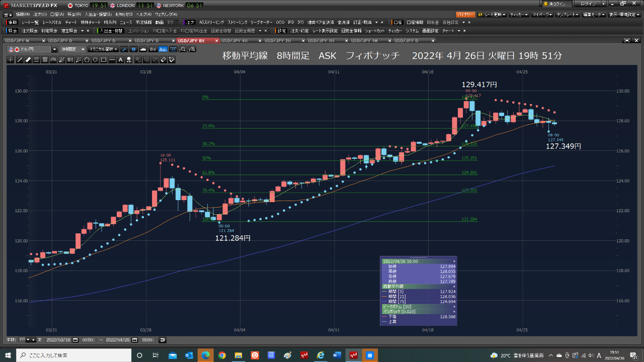
Task: Select the crosshair cursor drawing tool
Action: (11, 60)
